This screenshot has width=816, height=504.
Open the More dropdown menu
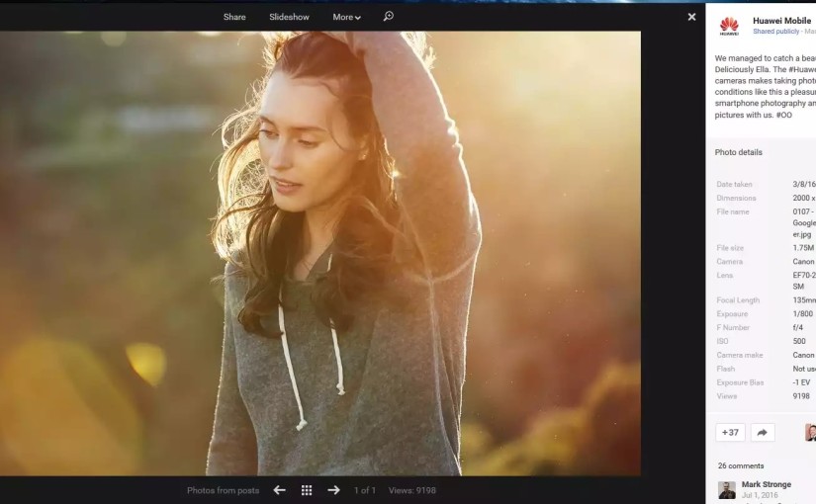346,17
